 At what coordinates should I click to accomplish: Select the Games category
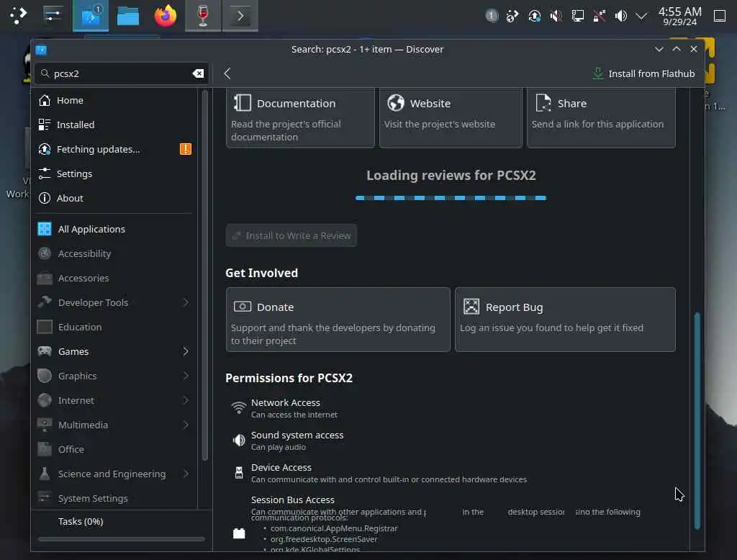[x=114, y=351]
